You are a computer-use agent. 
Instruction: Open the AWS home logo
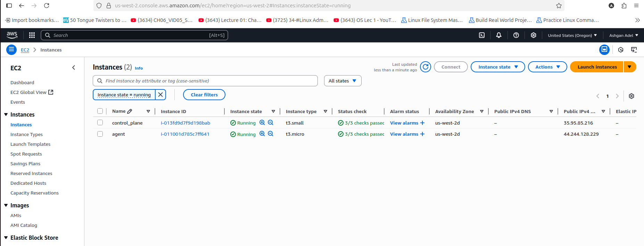12,35
